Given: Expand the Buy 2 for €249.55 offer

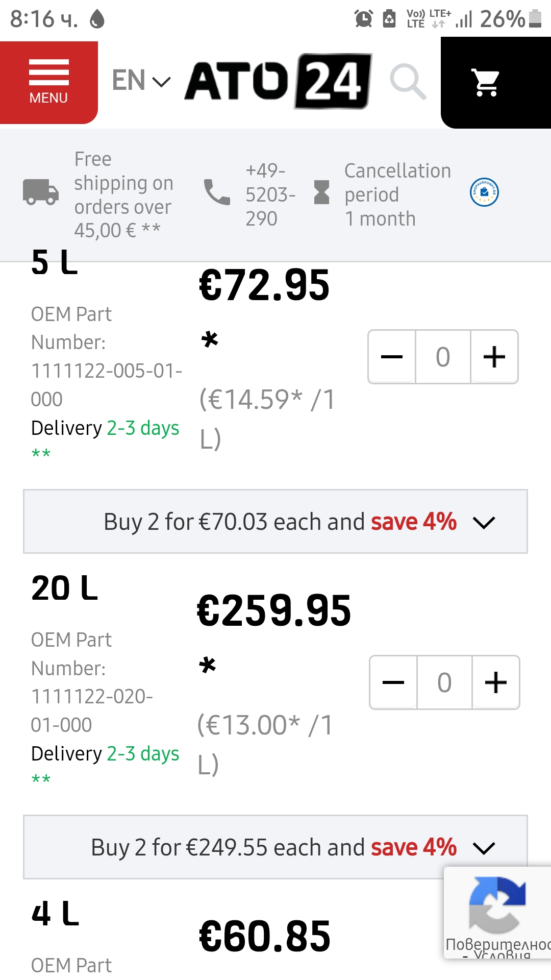Looking at the screenshot, I should pyautogui.click(x=275, y=847).
